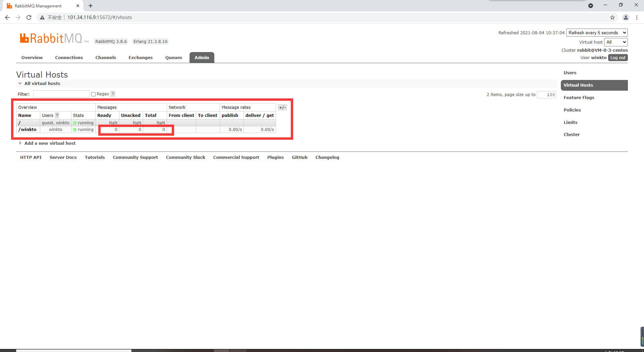644x352 pixels.
Task: Sort table by Total messages
Action: point(151,115)
